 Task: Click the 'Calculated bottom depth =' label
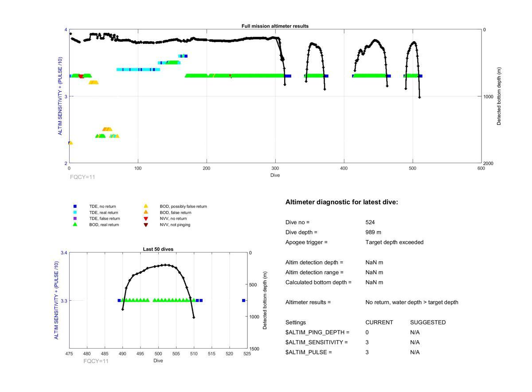pyautogui.click(x=318, y=282)
